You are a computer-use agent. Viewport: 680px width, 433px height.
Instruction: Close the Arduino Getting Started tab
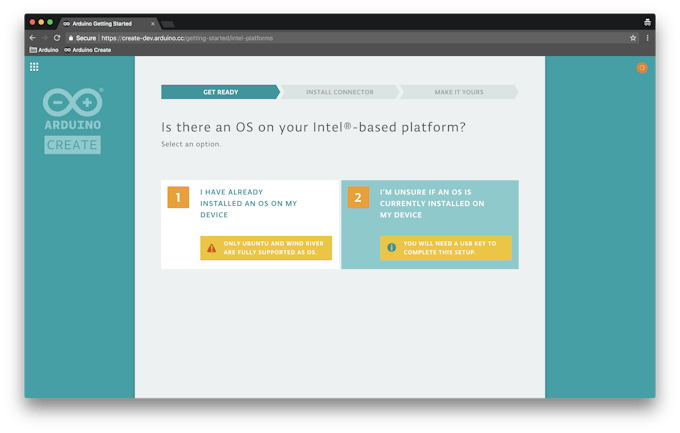153,24
